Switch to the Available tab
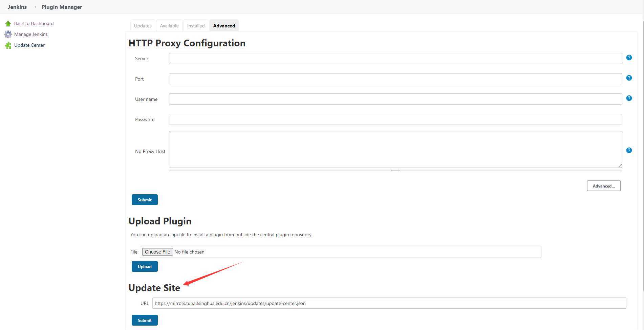The image size is (644, 330). tap(169, 26)
